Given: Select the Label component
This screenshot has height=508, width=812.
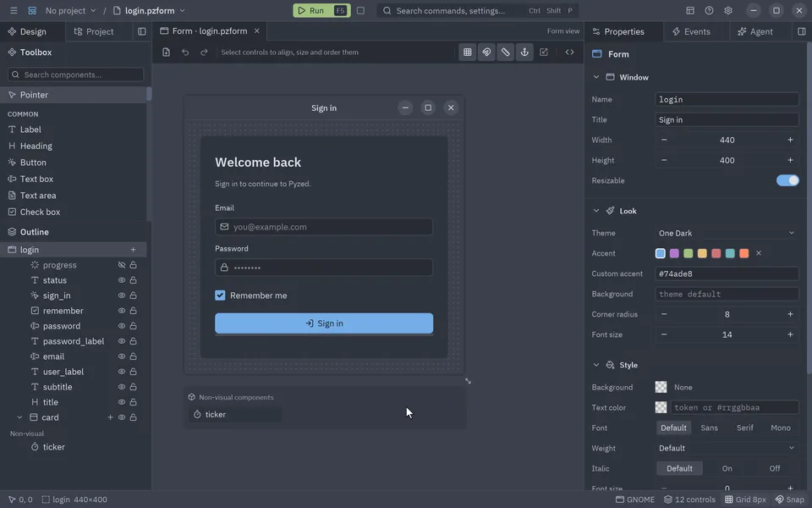Looking at the screenshot, I should pos(73,130).
